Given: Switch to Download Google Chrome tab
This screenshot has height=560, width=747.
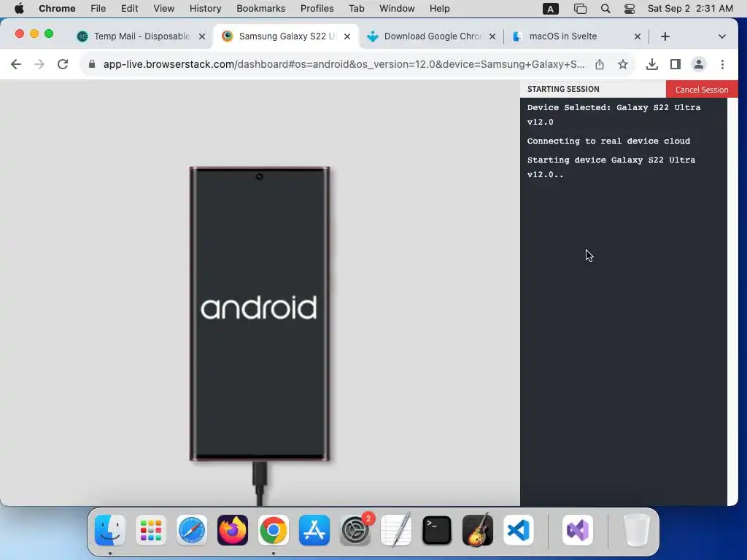Looking at the screenshot, I should tap(432, 36).
